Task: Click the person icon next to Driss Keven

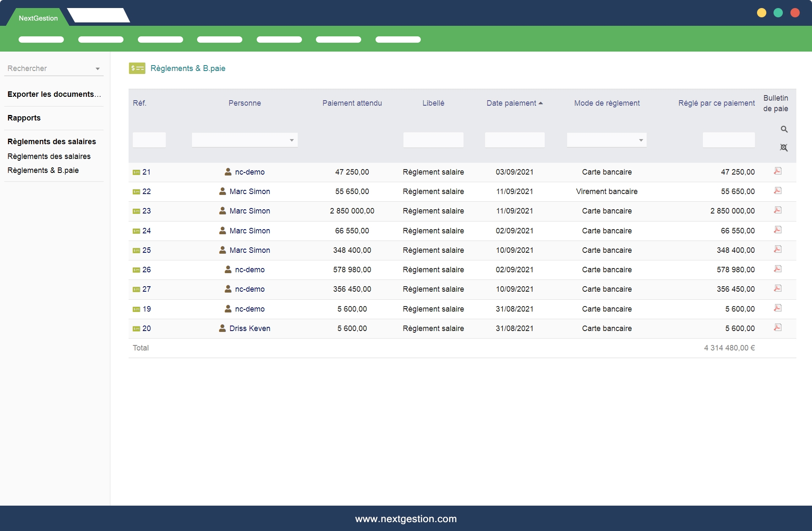Action: tap(222, 328)
